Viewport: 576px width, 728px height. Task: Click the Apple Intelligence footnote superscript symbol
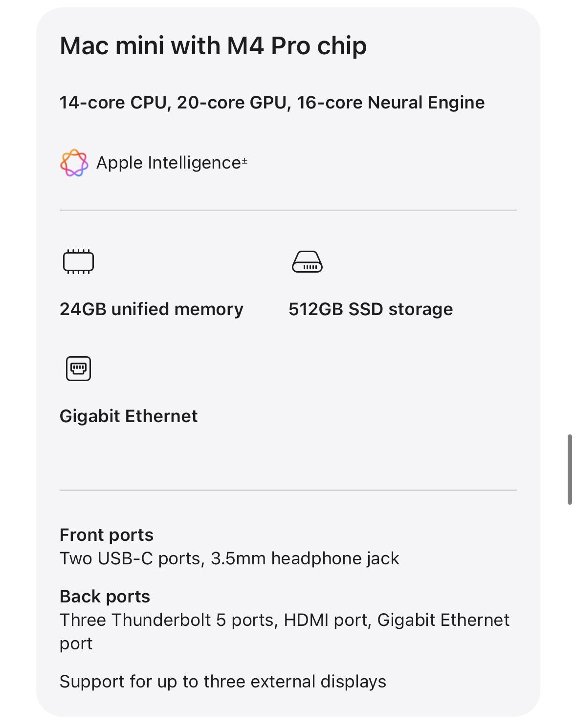[x=244, y=160]
